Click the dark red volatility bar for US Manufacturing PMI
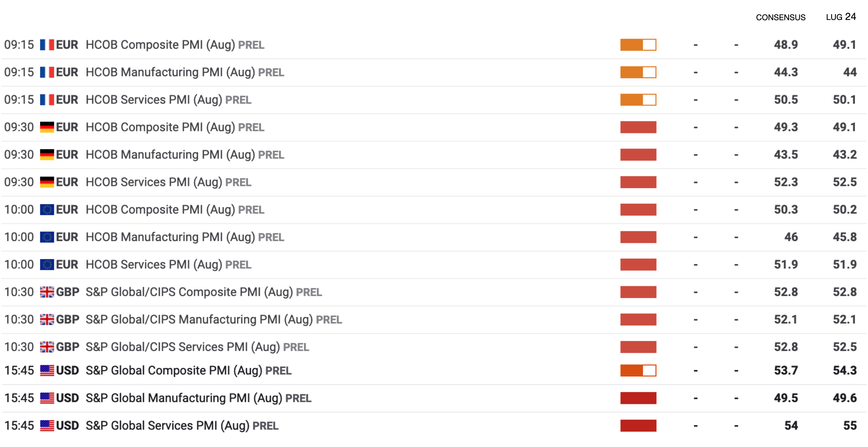 coord(638,398)
